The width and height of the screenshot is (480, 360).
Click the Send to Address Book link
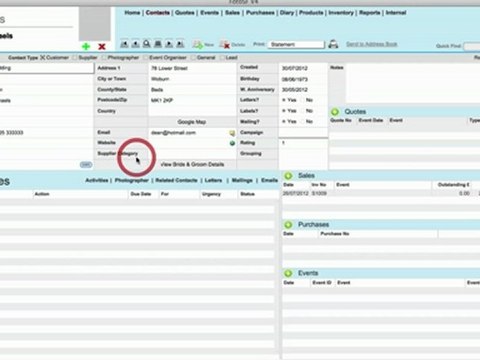(372, 44)
